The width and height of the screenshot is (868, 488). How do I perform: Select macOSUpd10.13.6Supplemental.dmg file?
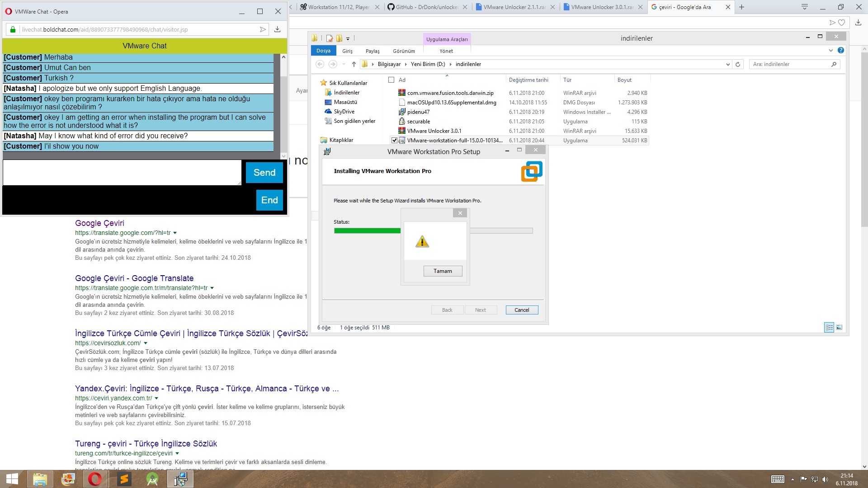[x=452, y=103]
